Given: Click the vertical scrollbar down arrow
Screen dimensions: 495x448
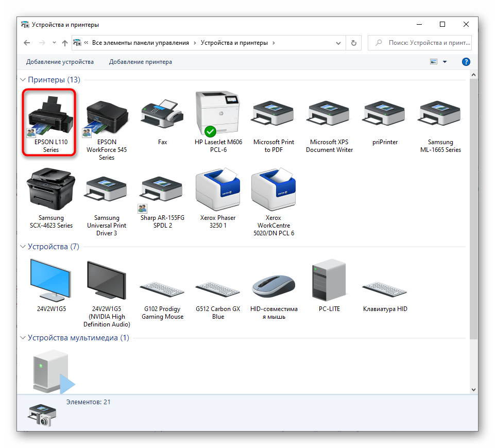Looking at the screenshot, I should click(x=474, y=389).
